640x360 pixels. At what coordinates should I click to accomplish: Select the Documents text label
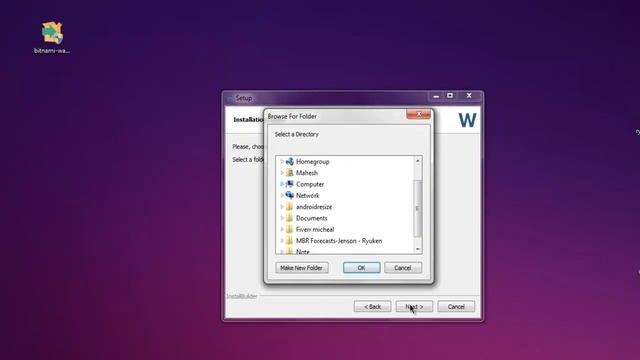tap(312, 218)
